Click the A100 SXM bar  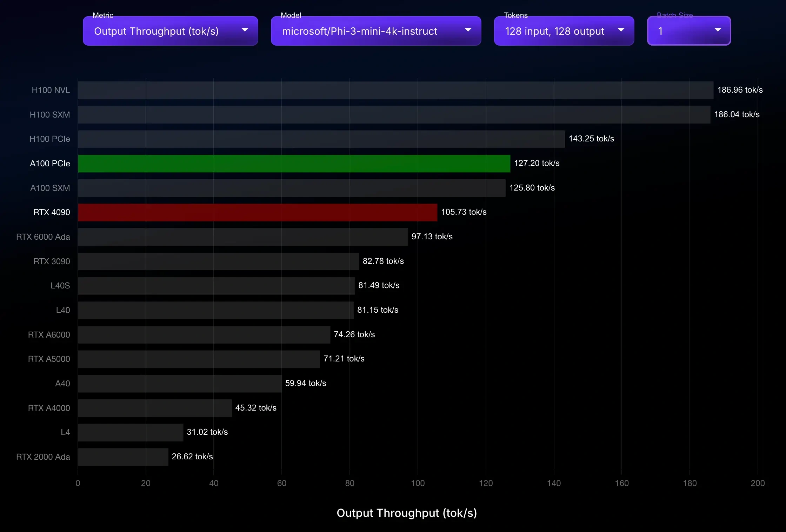[291, 188]
